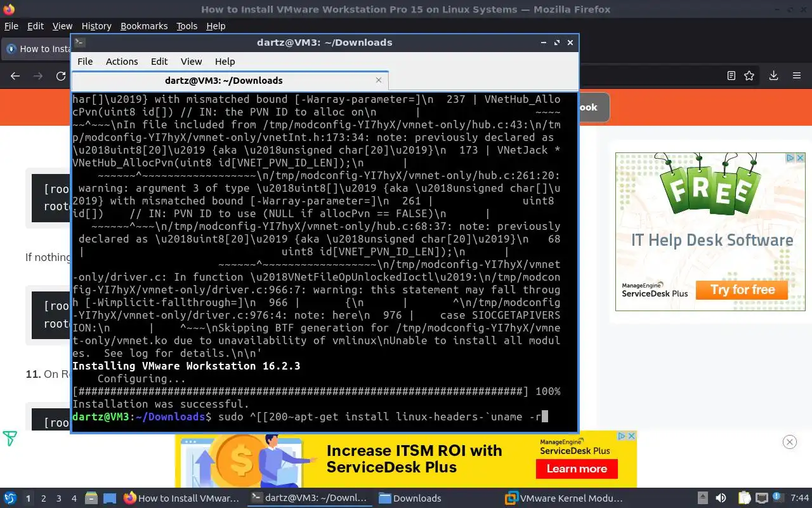812x508 pixels.
Task: Click 'Installing VMware Workstation 16.2.3' line
Action: pyautogui.click(x=186, y=366)
